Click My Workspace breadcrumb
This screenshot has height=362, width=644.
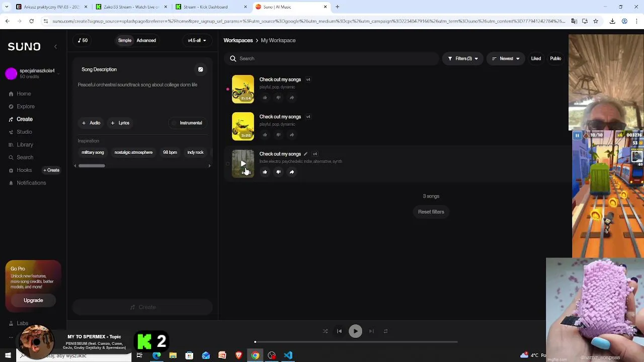pos(278,40)
